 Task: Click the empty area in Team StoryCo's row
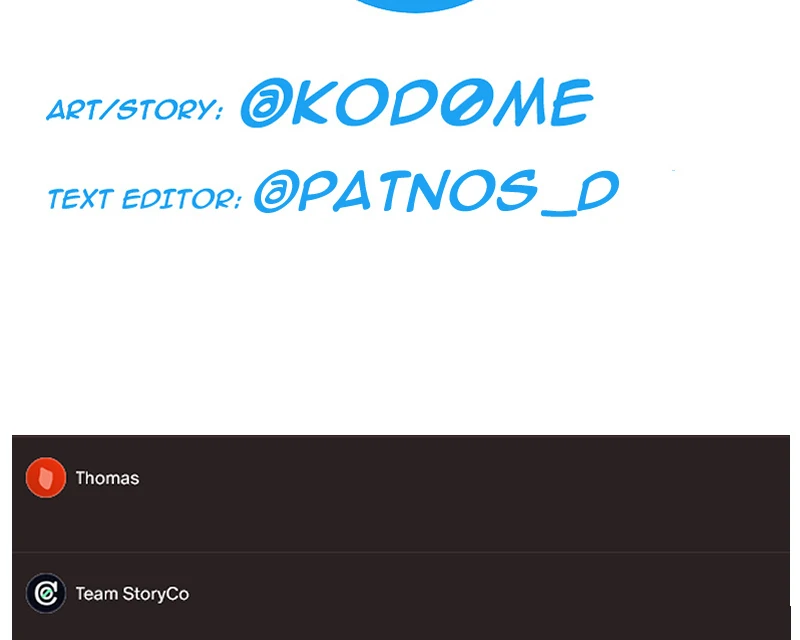[459, 596]
